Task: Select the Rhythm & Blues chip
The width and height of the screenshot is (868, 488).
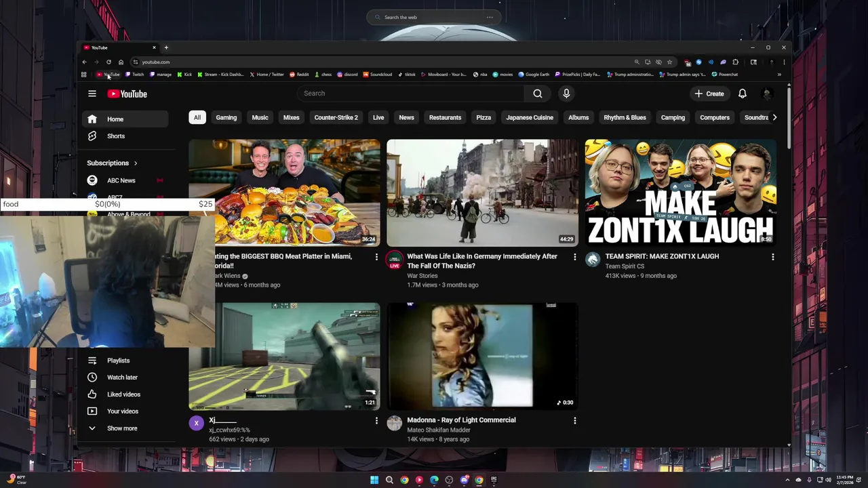Action: pyautogui.click(x=625, y=117)
